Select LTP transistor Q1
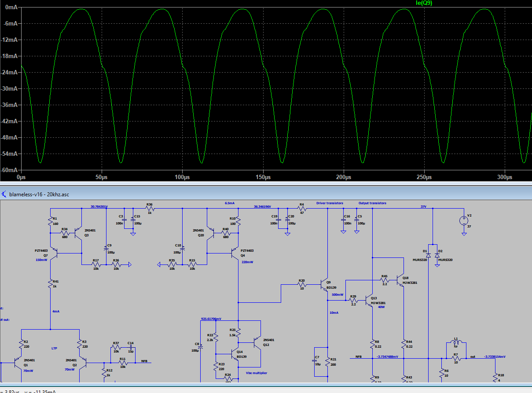532x393 pixels. tap(18, 362)
